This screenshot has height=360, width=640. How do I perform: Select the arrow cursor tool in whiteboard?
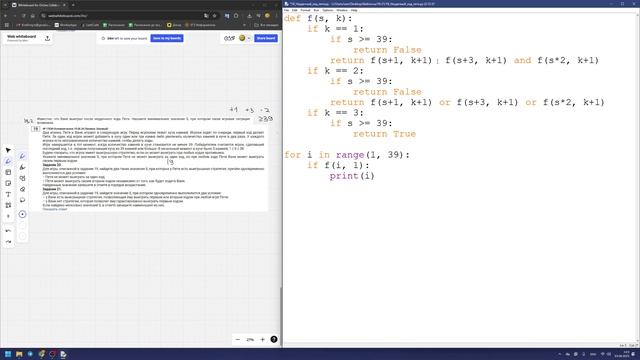click(8, 150)
